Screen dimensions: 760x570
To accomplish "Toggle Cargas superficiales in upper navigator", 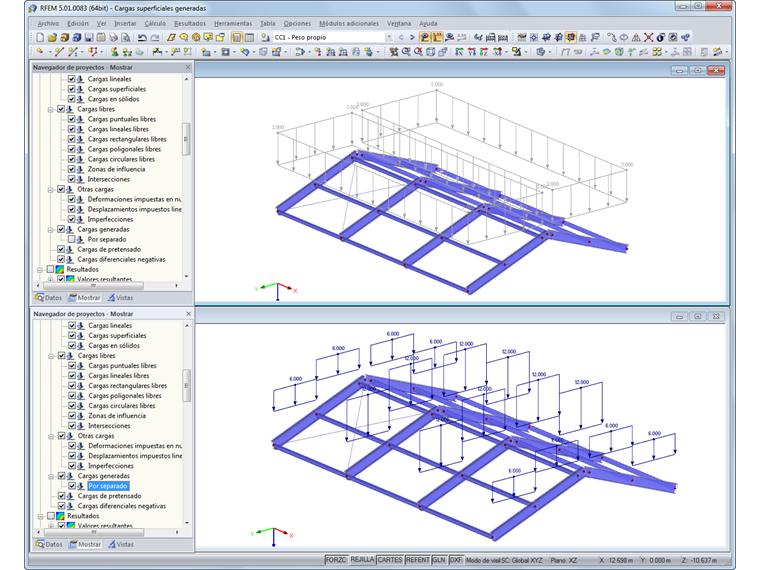I will (x=71, y=89).
